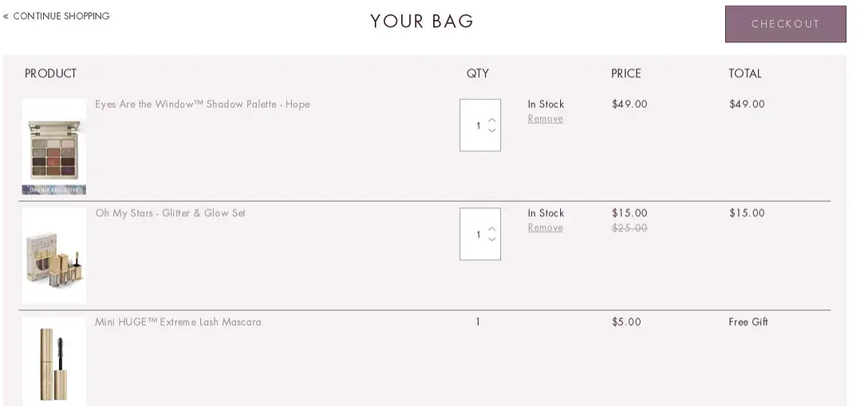Screen dimensions: 868x411
Task: Click the Checkout button
Action: [786, 24]
